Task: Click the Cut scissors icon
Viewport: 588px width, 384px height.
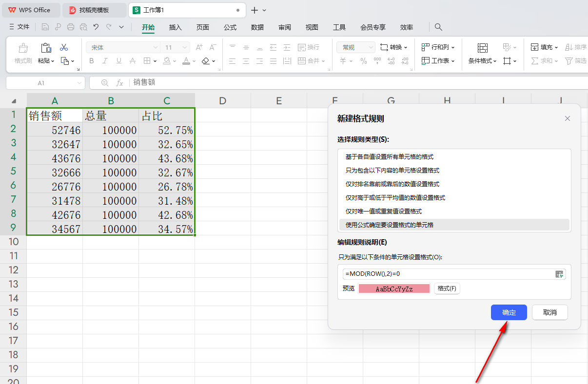Action: click(64, 47)
